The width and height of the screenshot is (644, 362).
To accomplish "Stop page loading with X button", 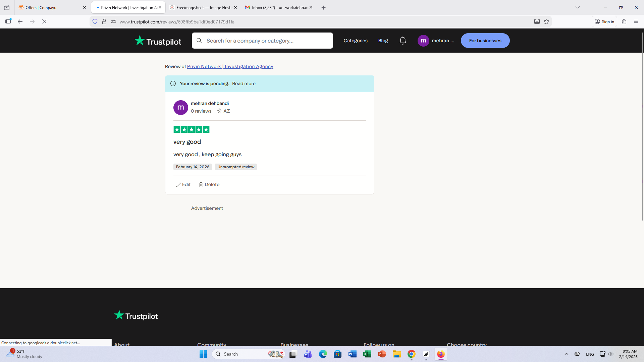I will (x=44, y=21).
